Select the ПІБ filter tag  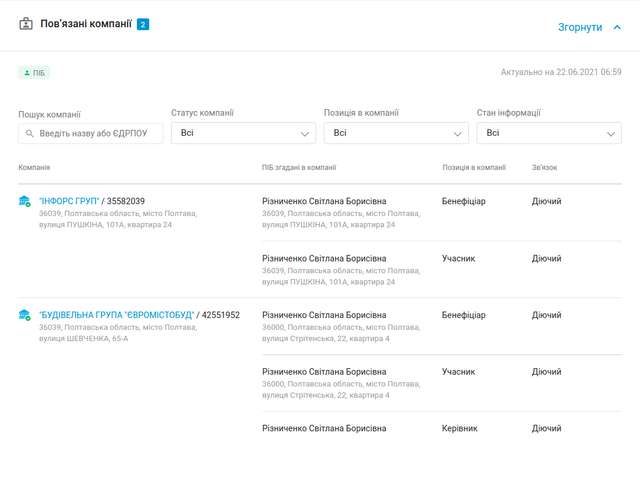34,73
